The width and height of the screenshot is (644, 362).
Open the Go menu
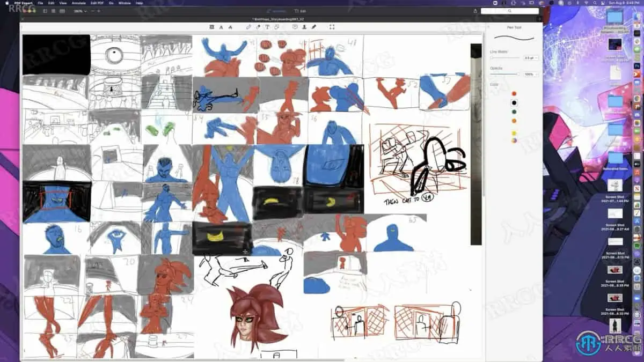coord(111,3)
